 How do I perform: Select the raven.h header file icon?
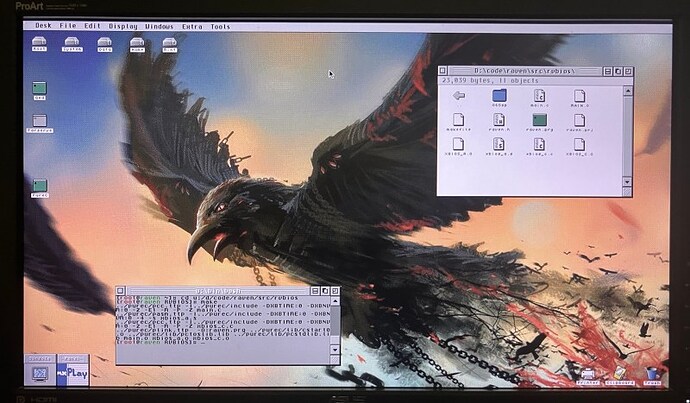[499, 122]
